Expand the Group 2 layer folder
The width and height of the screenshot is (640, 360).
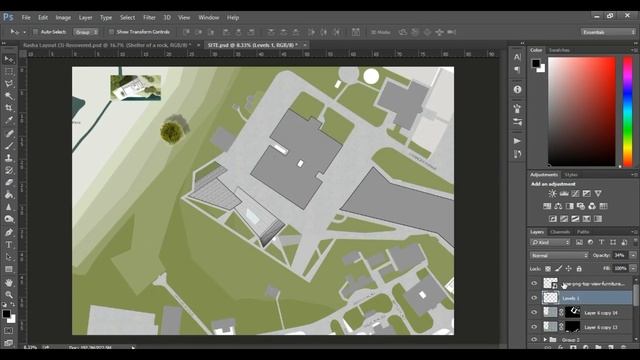[544, 340]
